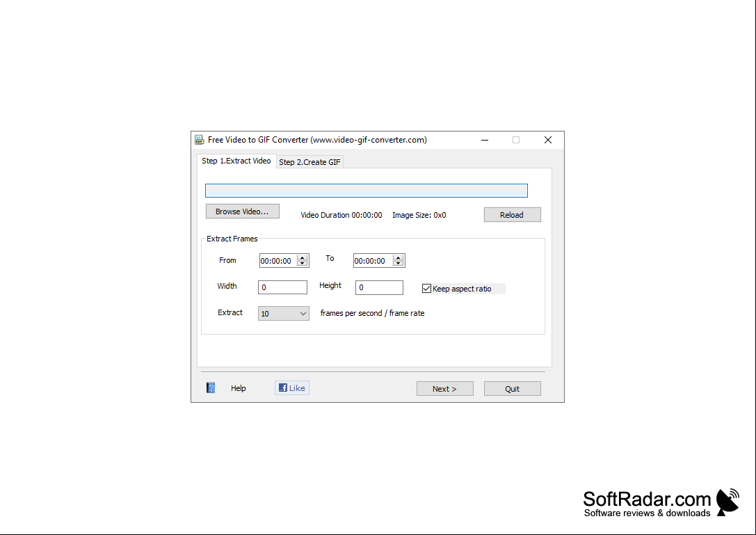Select the Step 1.Extract Video tab

tap(236, 161)
